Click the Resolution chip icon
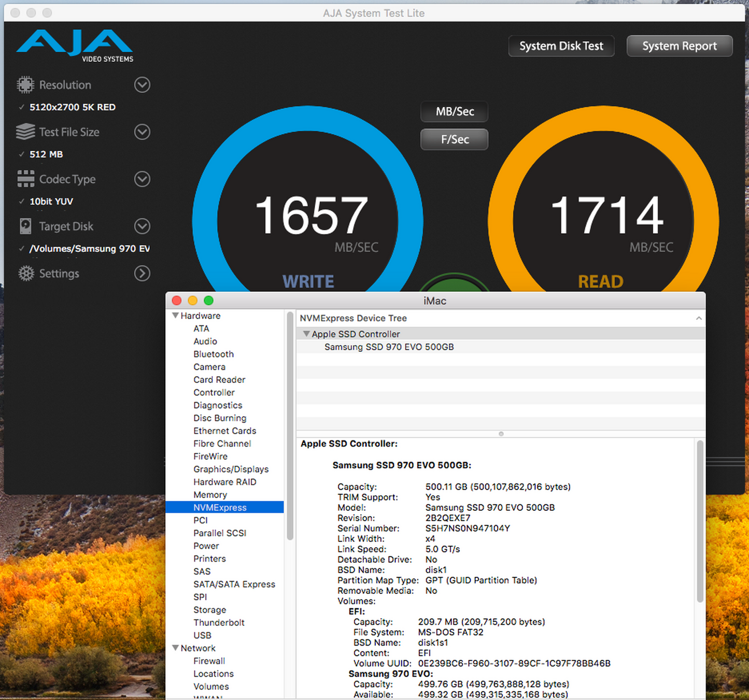Image resolution: width=749 pixels, height=700 pixels. [x=25, y=85]
